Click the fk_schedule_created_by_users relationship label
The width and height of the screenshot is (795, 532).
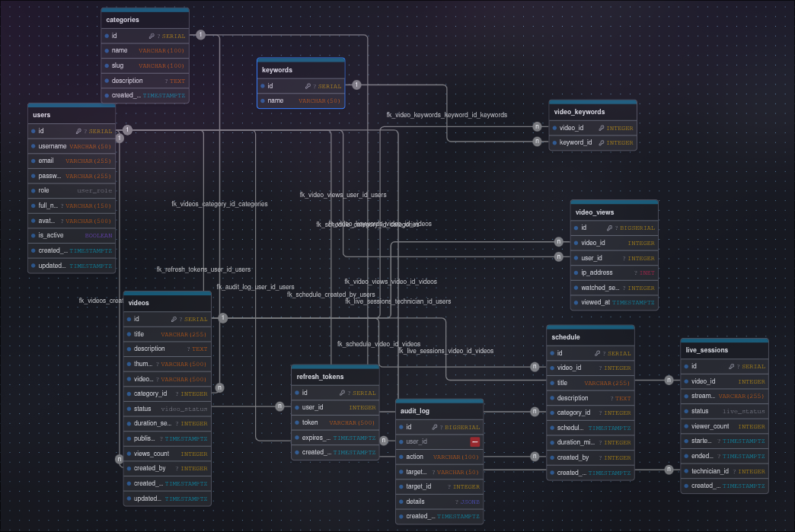pos(331,295)
